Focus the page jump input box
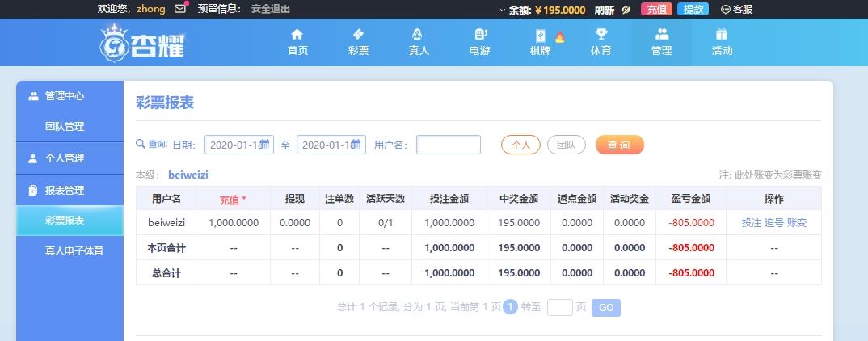This screenshot has width=868, height=341. (559, 307)
